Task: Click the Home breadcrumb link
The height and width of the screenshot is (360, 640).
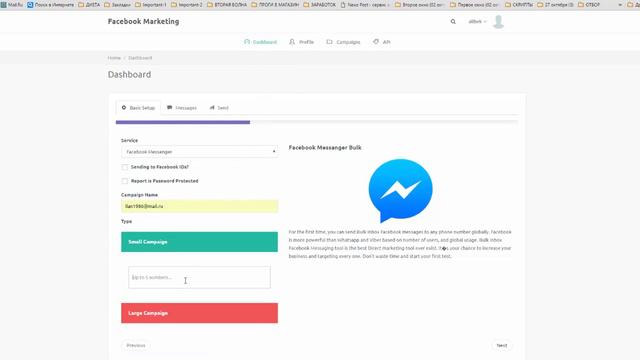Action: [x=114, y=58]
